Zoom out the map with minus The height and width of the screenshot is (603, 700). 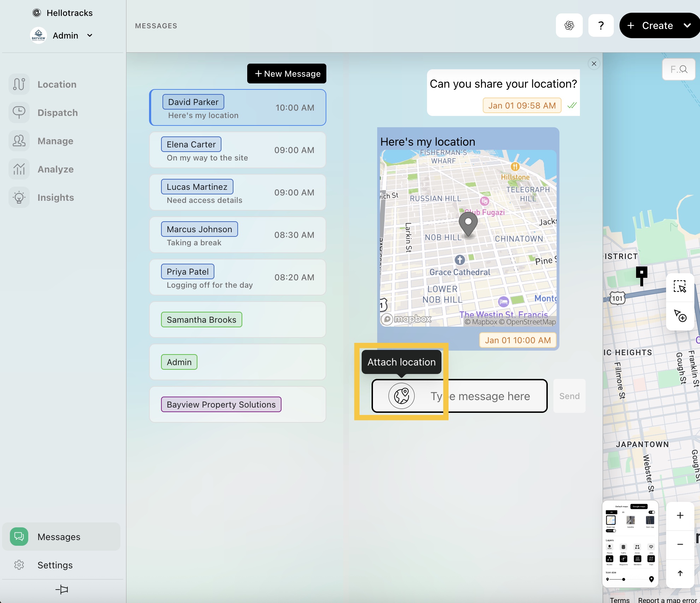680,544
